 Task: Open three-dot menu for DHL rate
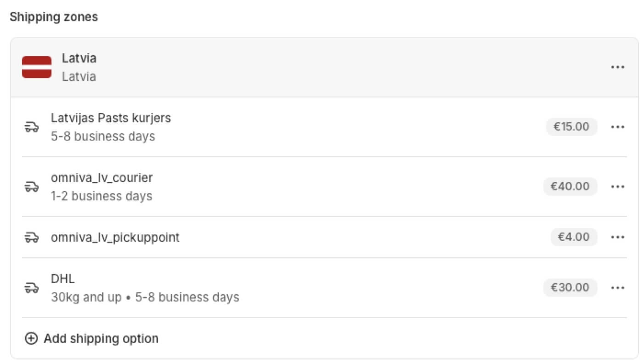coord(617,288)
